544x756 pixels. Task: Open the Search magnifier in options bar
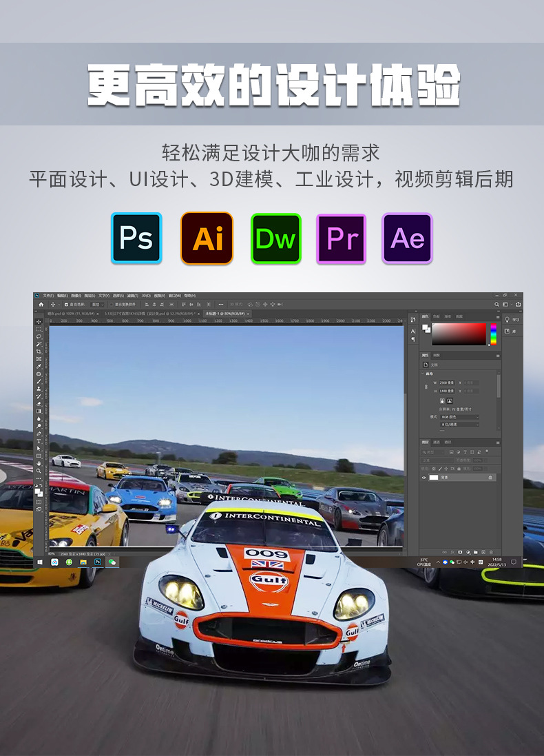click(x=496, y=304)
